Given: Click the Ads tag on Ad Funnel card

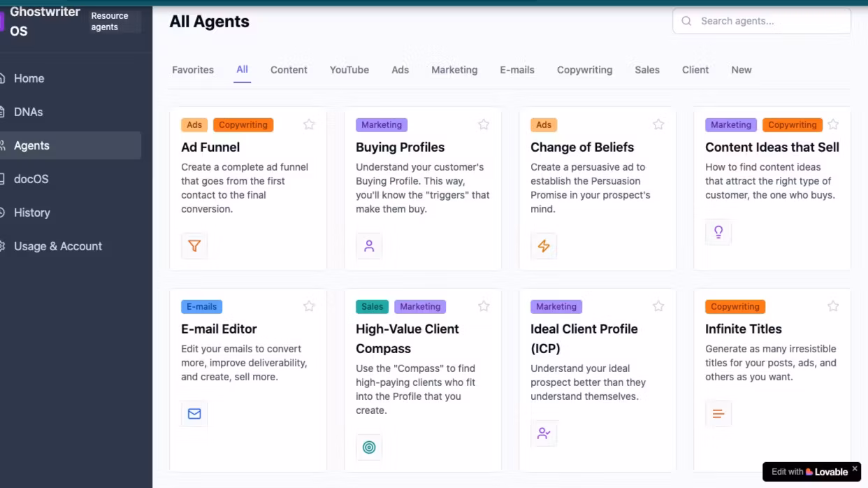Looking at the screenshot, I should [194, 125].
